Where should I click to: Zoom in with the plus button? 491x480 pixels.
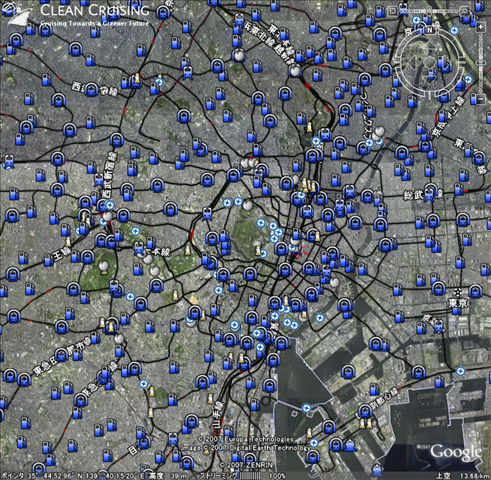[480, 28]
